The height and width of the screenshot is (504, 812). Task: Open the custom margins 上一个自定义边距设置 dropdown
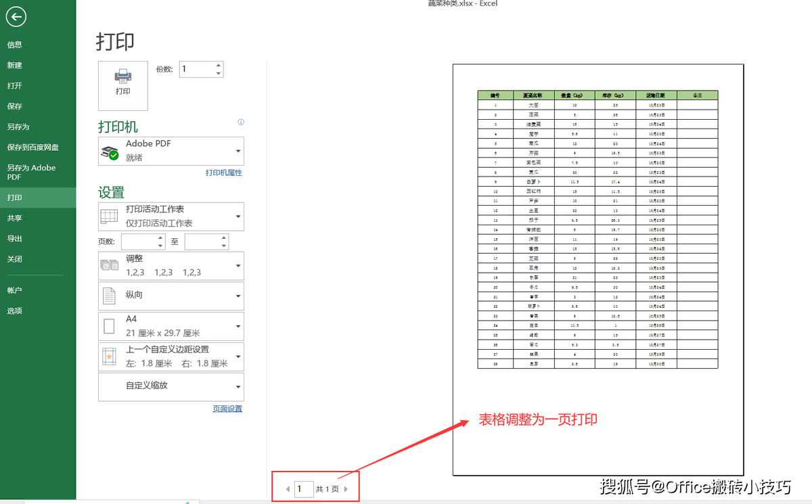point(171,357)
